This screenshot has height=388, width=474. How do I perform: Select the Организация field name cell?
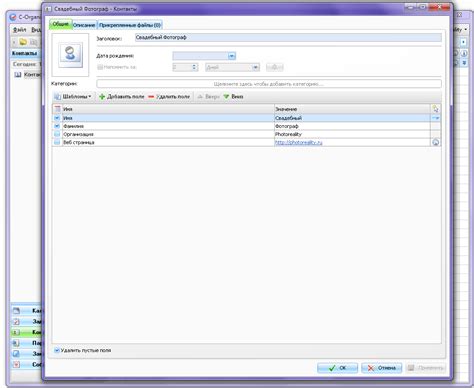168,134
